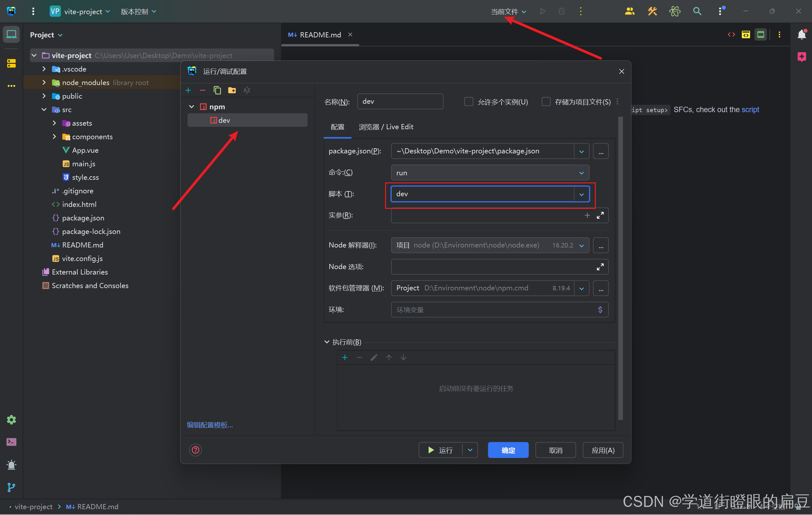Viewport: 812px width, 515px height.
Task: Click the edit configuration templates link
Action: (x=210, y=425)
